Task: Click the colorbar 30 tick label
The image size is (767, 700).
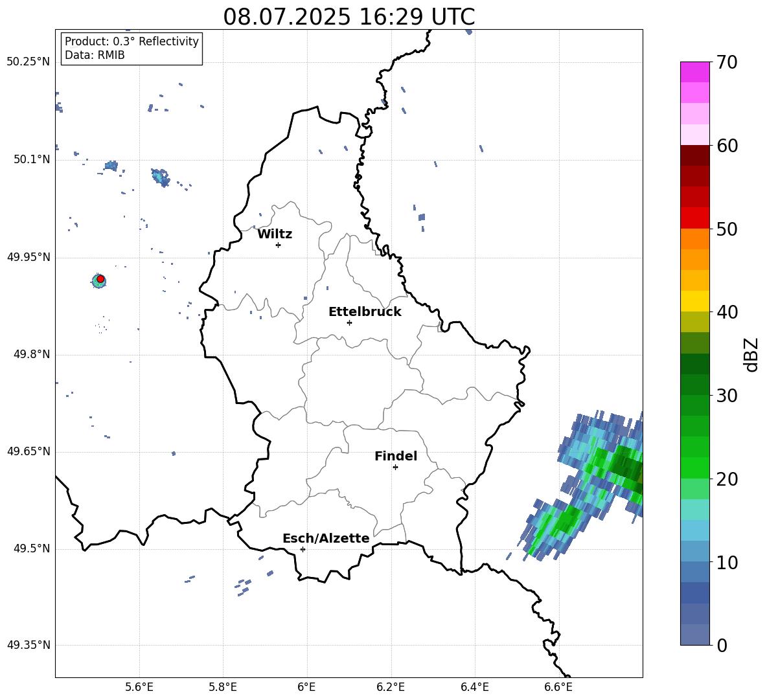Action: pos(727,396)
